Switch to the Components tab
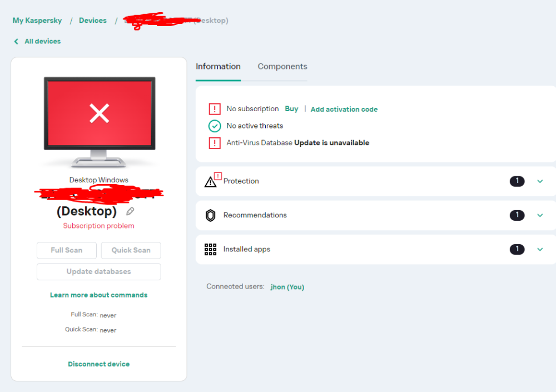Screen dimensions: 556x392 (x=282, y=66)
